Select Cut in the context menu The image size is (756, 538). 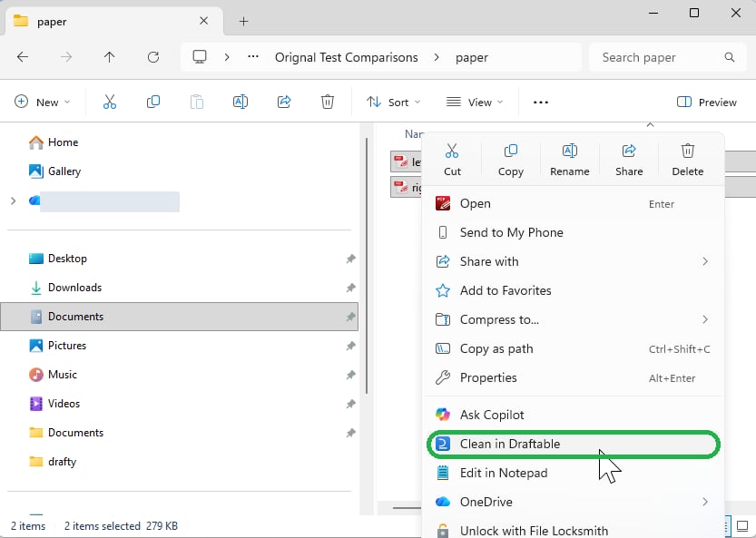tap(452, 160)
